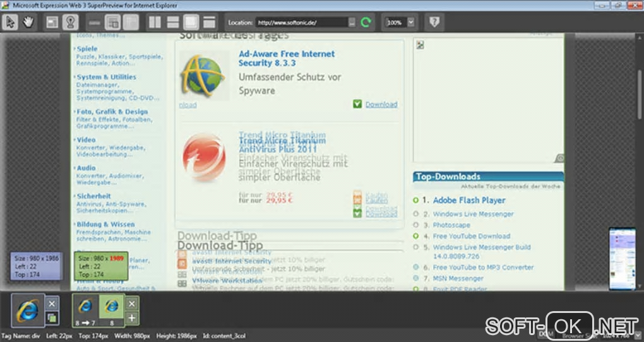Image resolution: width=644 pixels, height=342 pixels.
Task: Toggle ruler visibility toolbar button
Action: (x=95, y=22)
